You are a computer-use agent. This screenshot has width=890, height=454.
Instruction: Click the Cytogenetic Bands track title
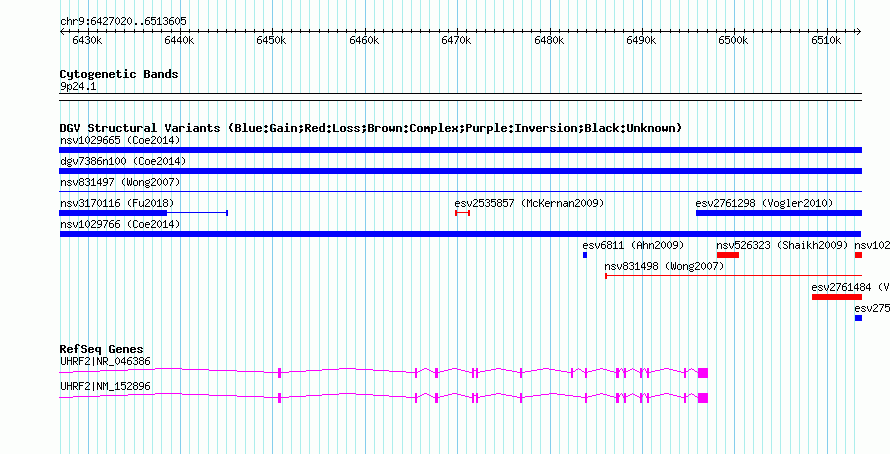coord(119,74)
